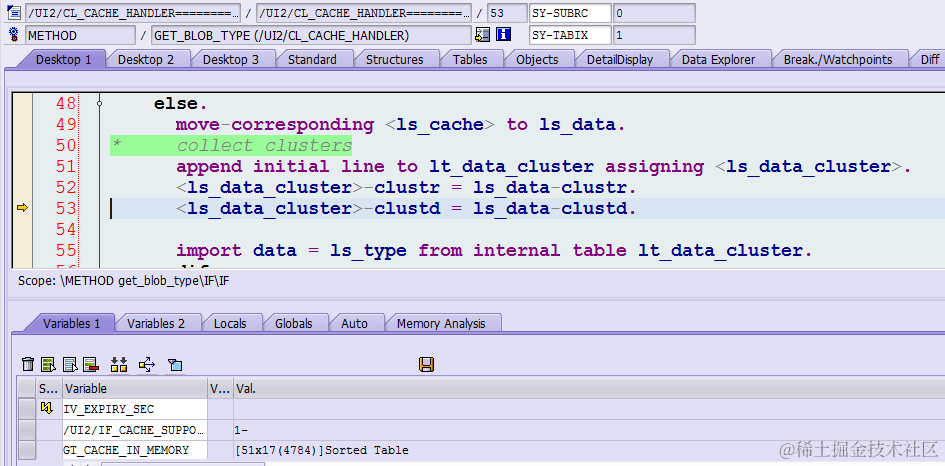This screenshot has height=466, width=945.
Task: Open the Globals tab
Action: pos(294,324)
